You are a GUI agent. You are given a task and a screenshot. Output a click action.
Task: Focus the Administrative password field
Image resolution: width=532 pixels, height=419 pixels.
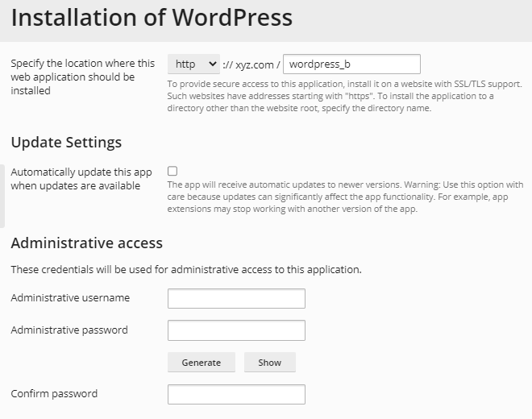(x=236, y=330)
